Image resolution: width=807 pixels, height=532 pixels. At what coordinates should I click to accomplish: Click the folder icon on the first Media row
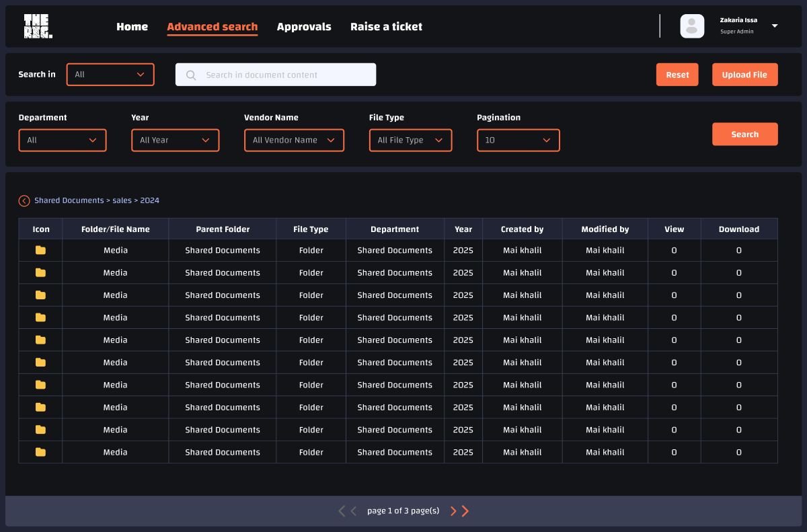tap(40, 250)
